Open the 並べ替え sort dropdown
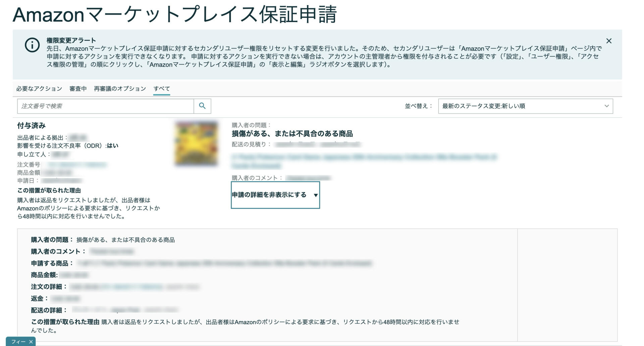Image resolution: width=644 pixels, height=346 pixels. click(x=525, y=106)
